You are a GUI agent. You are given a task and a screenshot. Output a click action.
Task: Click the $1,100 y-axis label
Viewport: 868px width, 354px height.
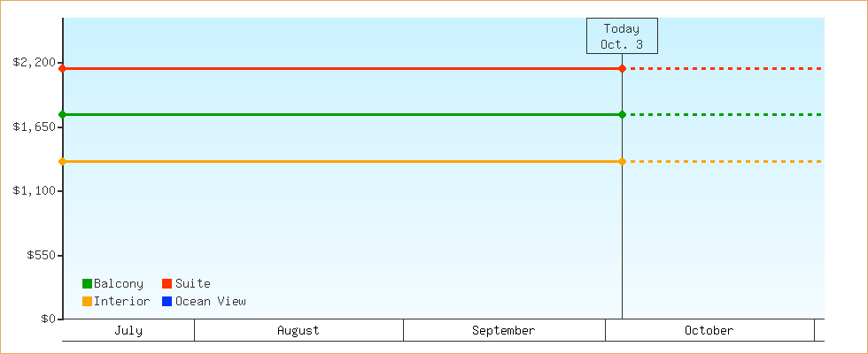coord(34,191)
